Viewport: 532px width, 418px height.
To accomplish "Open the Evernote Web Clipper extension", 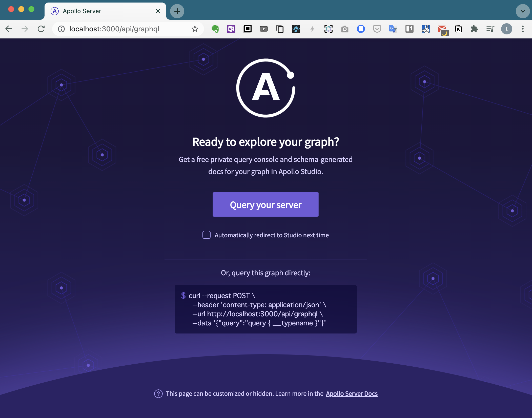I will [215, 29].
